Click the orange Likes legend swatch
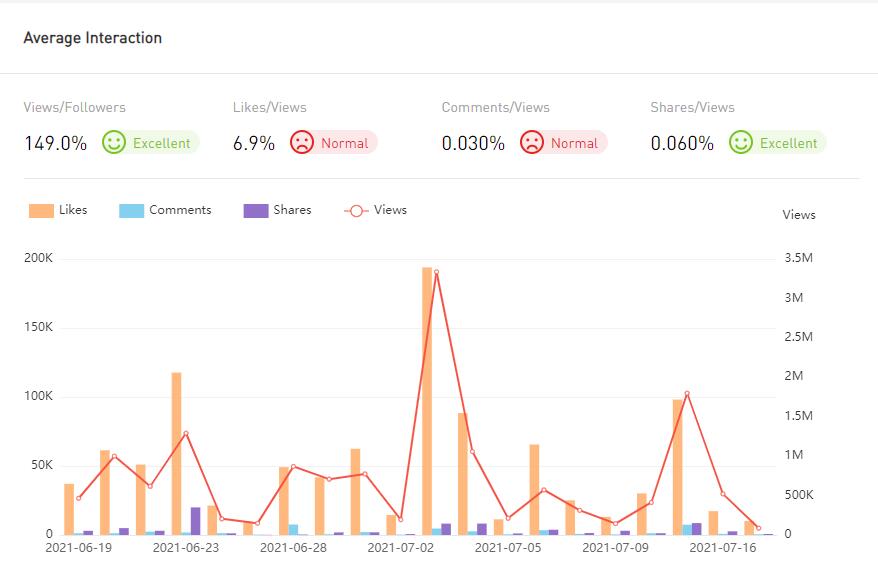Screen dimensions: 878x575 click(x=41, y=211)
